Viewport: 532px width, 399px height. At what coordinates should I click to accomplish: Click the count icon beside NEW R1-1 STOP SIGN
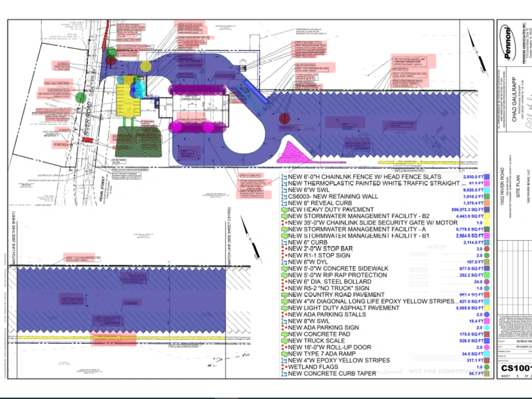click(284, 255)
